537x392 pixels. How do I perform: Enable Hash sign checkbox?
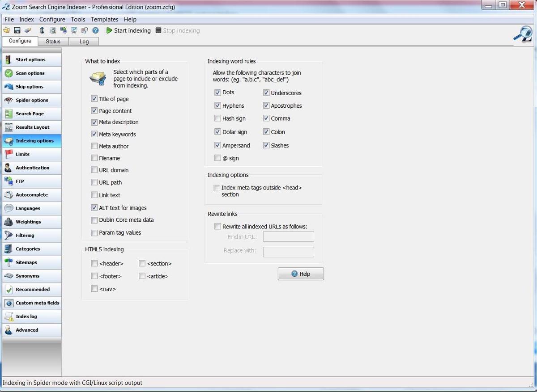(x=217, y=118)
